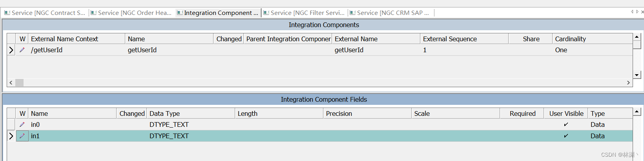Click row selector arrow beside getUserId
644x161 pixels.
click(11, 50)
